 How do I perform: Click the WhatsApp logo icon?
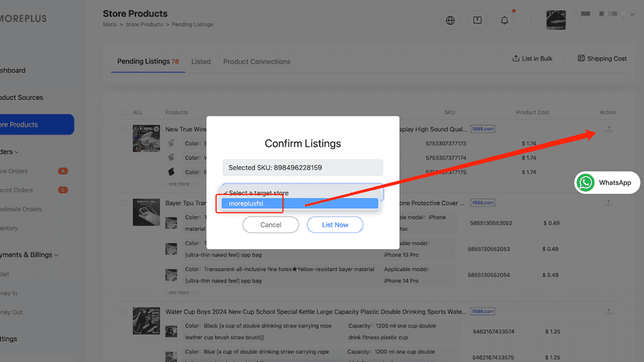[585, 183]
